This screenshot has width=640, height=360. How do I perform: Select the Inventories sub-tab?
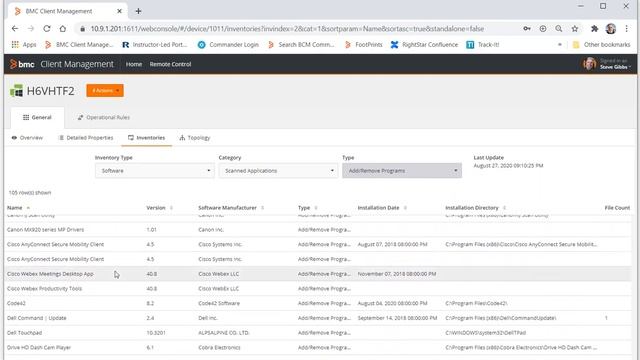point(147,138)
